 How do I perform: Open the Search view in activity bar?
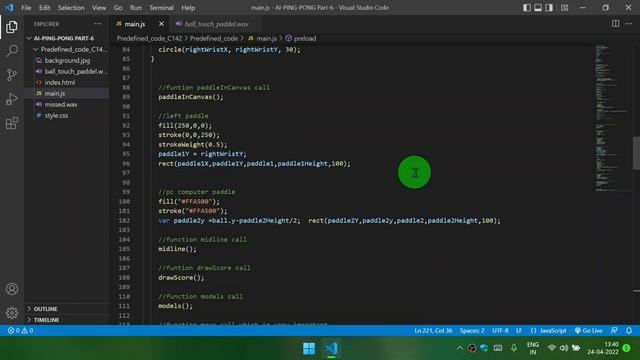pos(12,51)
